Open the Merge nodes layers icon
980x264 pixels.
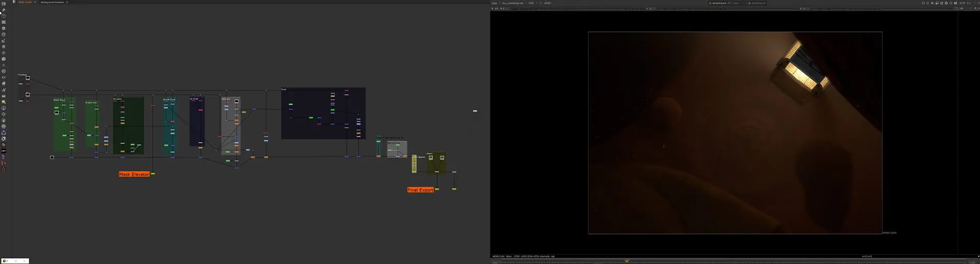click(x=4, y=46)
